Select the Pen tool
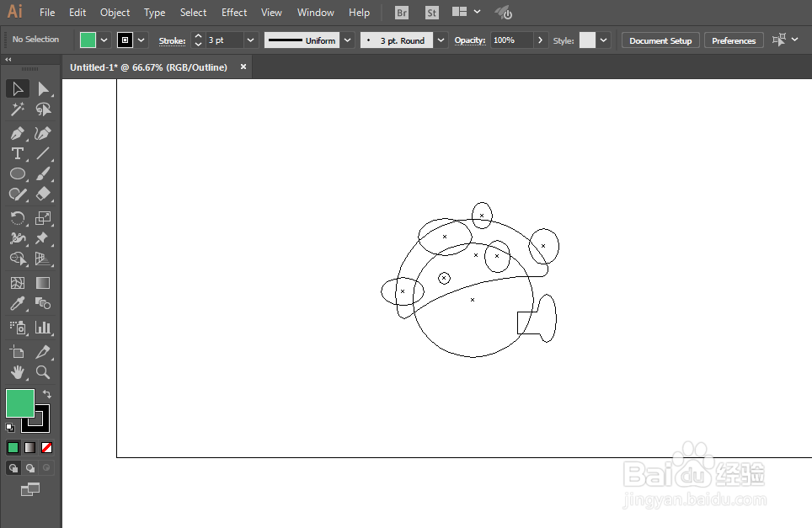 (x=17, y=134)
